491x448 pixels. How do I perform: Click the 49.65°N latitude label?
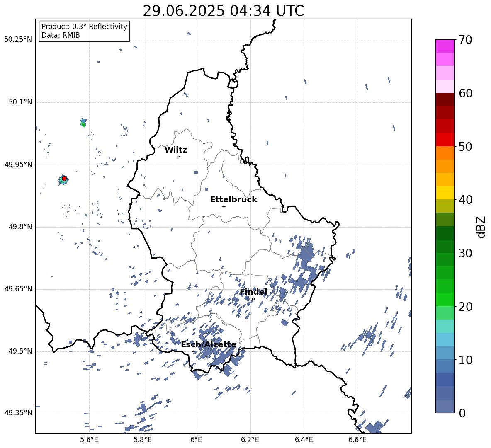18,289
